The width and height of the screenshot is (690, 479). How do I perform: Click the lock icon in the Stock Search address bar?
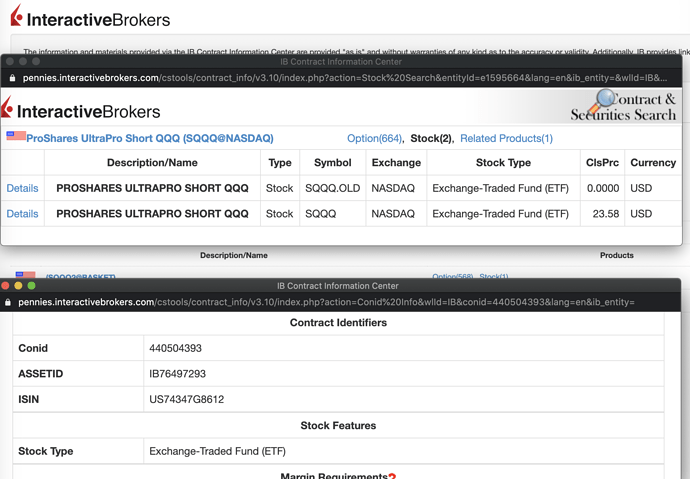pyautogui.click(x=12, y=78)
